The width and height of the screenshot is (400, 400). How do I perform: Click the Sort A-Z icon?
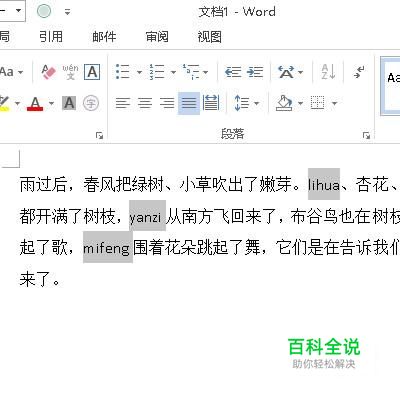[x=328, y=72]
